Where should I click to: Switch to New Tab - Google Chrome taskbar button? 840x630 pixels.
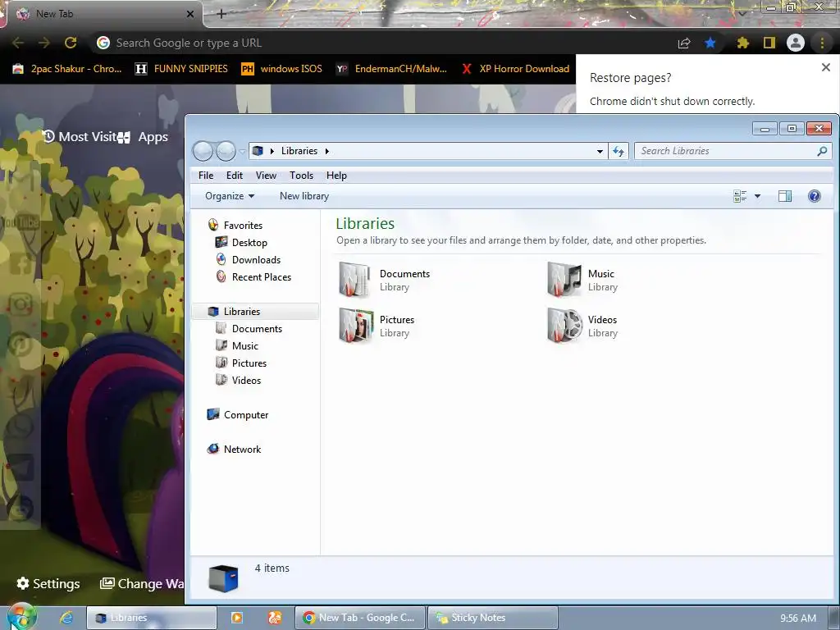360,618
